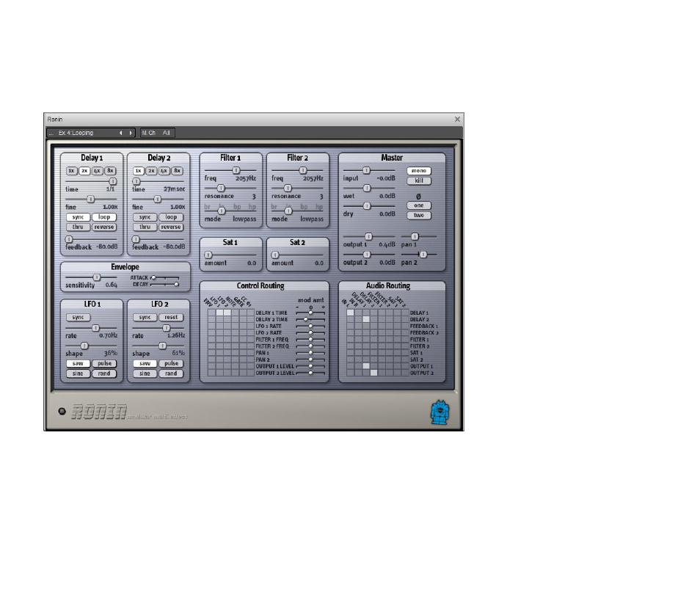This screenshot has height=595, width=700.
Task: Open the M.Ch All MIDI channel selector
Action: [x=157, y=133]
